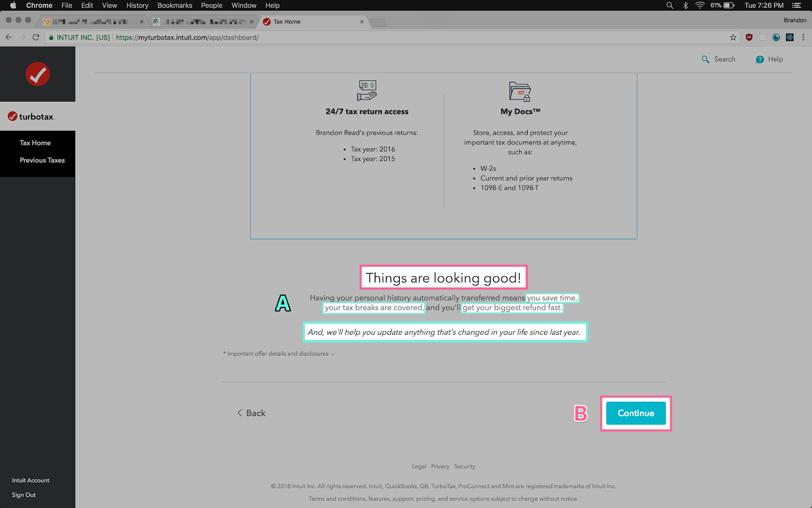Open the View menu
This screenshot has height=508, width=812.
coord(110,5)
